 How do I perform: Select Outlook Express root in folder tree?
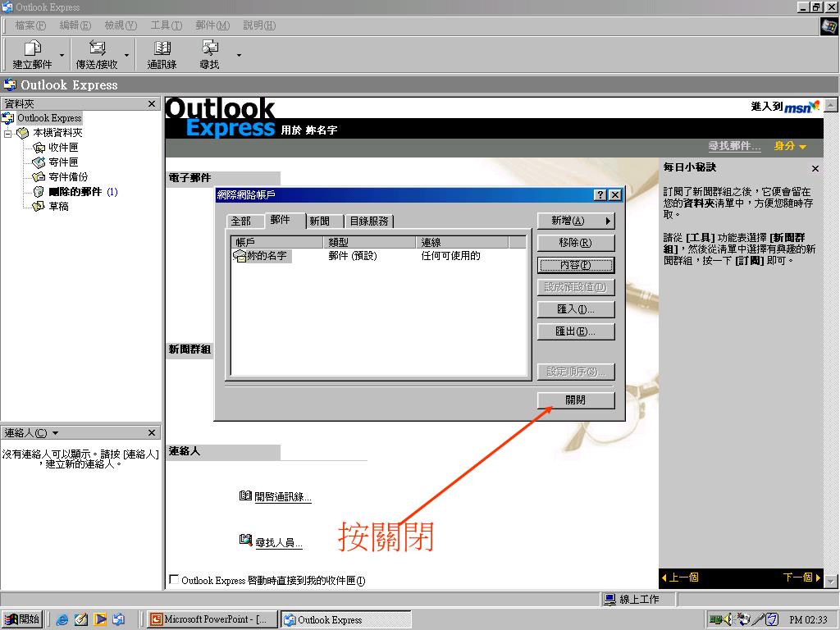point(48,118)
